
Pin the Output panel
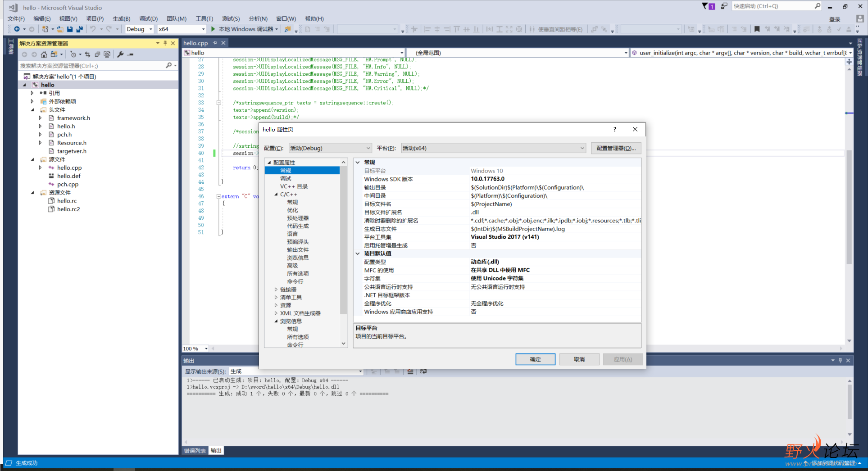click(841, 360)
